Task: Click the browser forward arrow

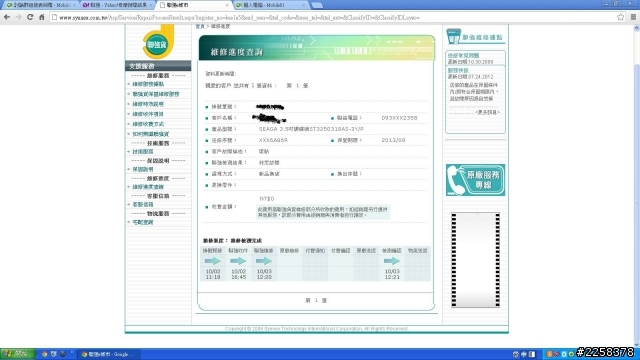Action: point(18,17)
